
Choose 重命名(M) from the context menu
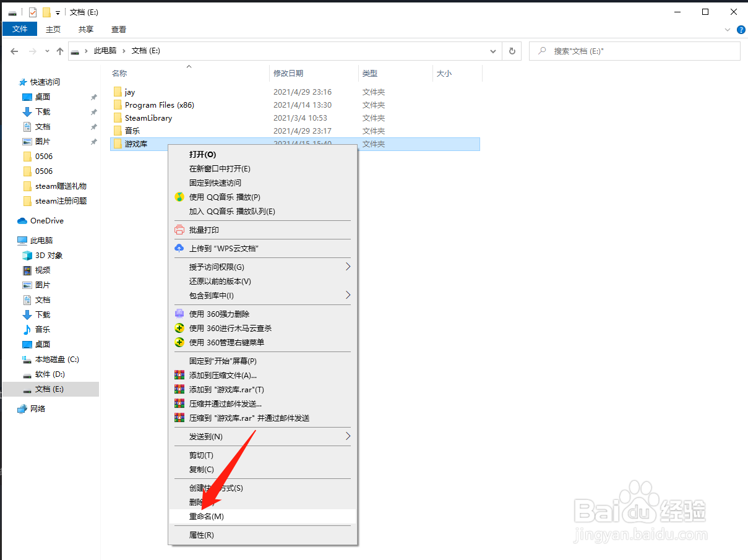click(262, 516)
